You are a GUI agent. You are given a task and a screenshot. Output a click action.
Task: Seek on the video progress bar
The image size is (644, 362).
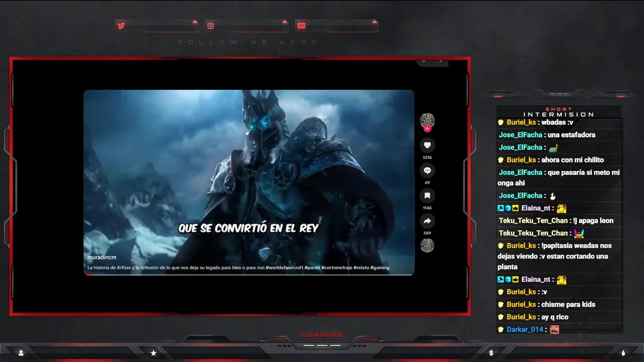tap(249, 275)
